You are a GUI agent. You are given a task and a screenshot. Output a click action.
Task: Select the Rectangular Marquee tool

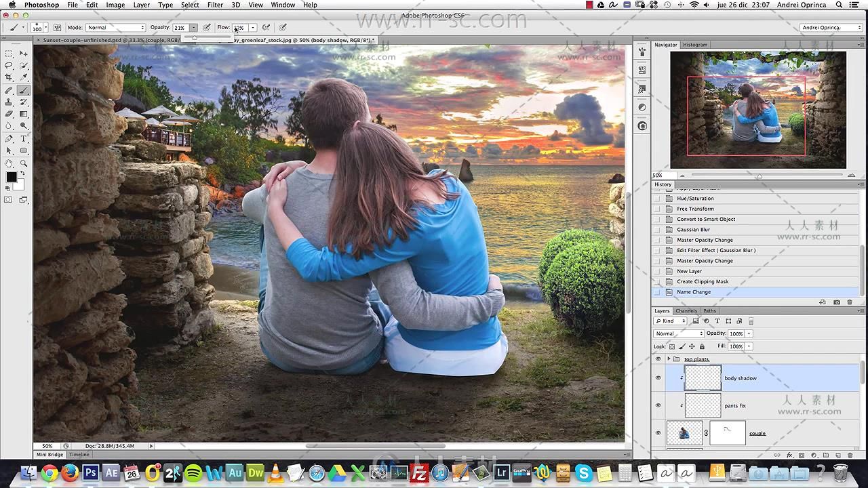pyautogui.click(x=9, y=52)
